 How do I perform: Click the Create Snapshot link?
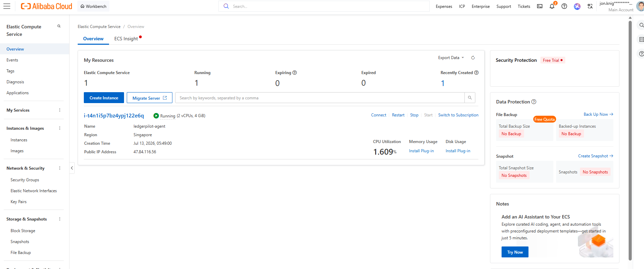pos(596,156)
